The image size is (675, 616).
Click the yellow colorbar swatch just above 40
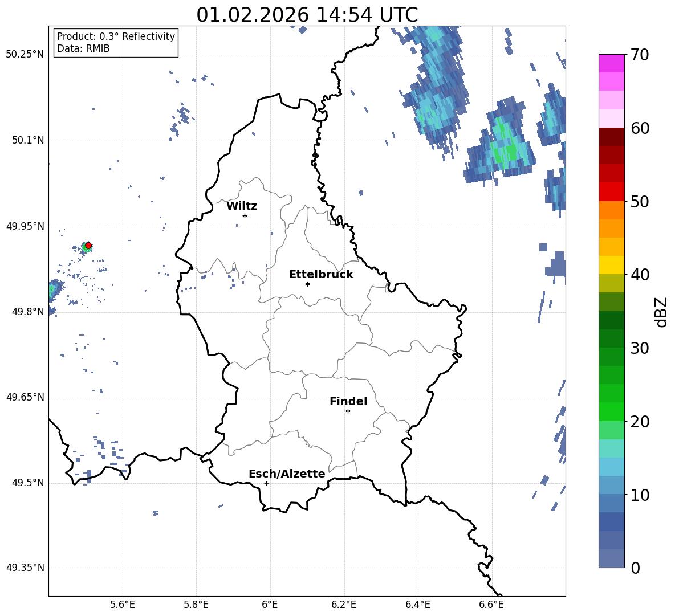611,266
